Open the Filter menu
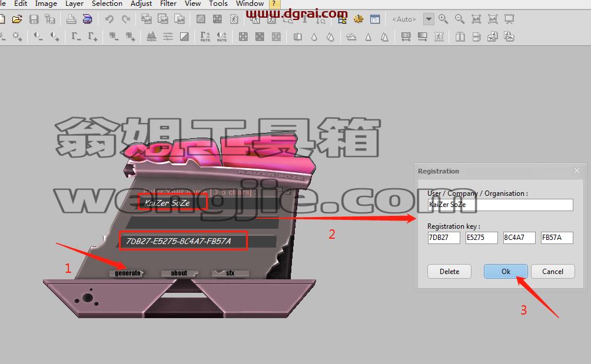Screen dimensions: 591x364 [x=168, y=4]
